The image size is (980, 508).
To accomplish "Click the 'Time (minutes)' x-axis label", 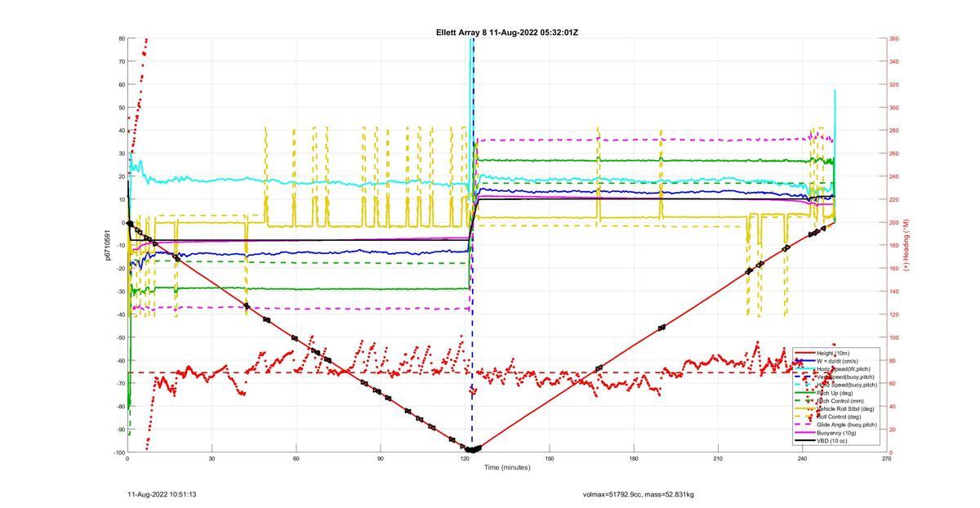I will click(x=507, y=468).
